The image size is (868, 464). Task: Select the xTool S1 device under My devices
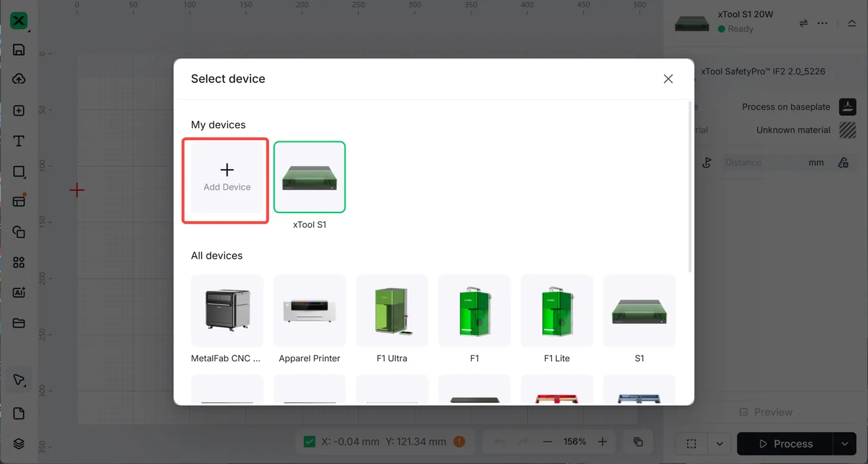point(309,177)
